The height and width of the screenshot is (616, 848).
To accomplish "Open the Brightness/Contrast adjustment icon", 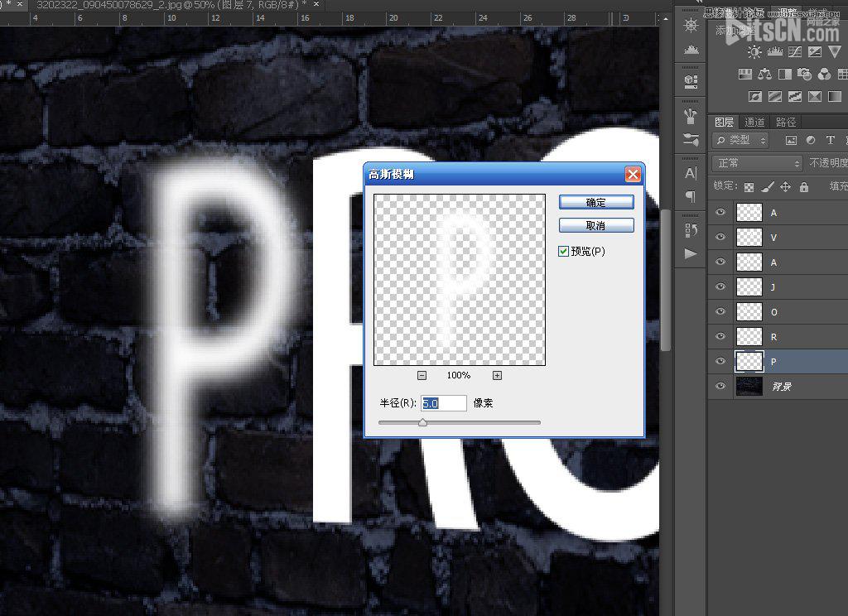I will point(754,51).
